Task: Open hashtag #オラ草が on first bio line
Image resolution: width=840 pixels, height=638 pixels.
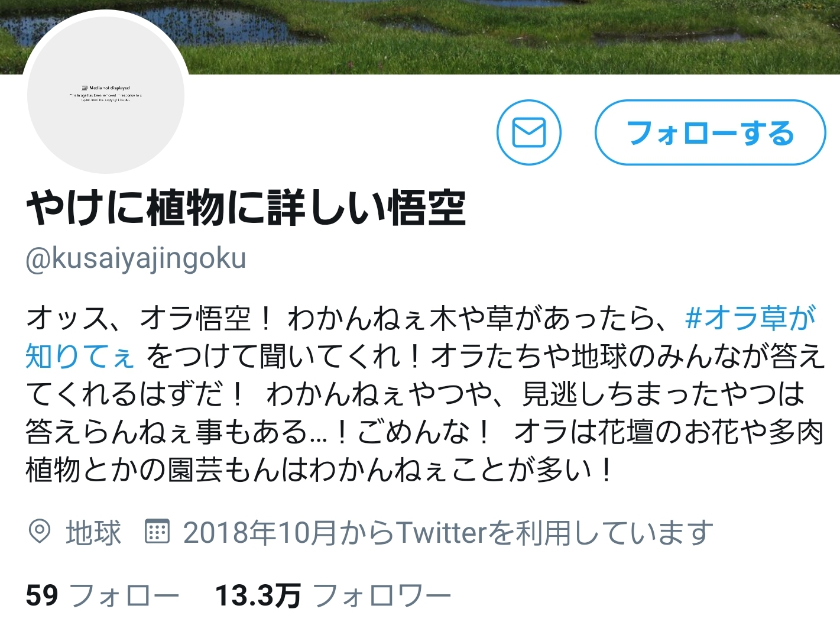Action: 750,318
